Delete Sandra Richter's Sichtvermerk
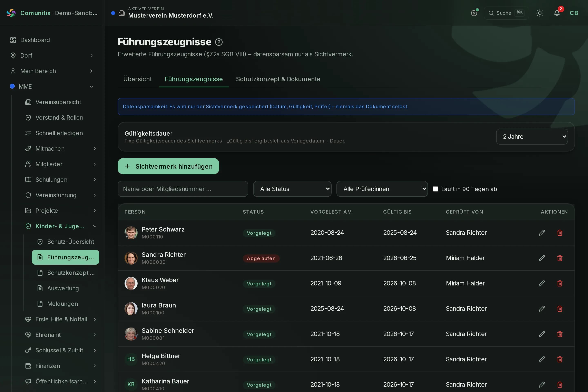The image size is (588, 392). point(560,258)
